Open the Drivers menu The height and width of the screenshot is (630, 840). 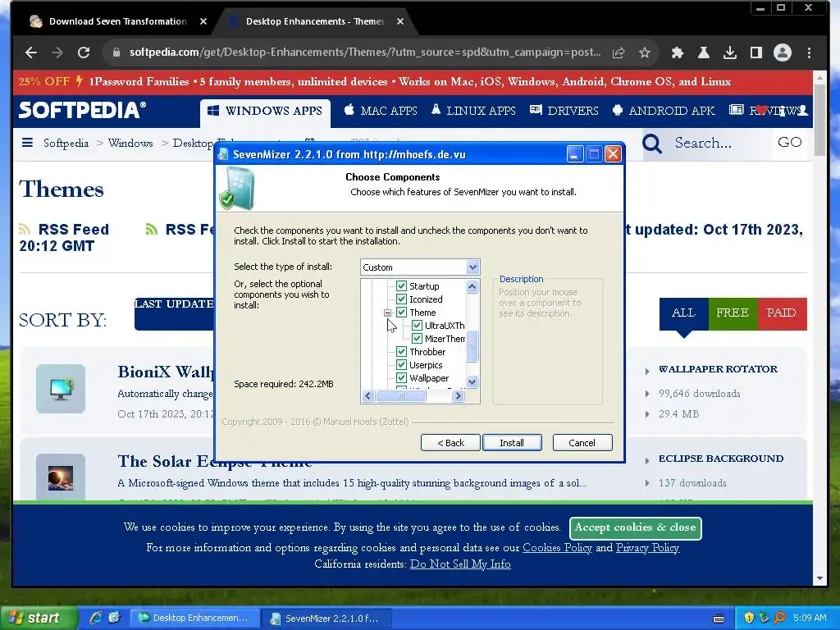coord(564,111)
